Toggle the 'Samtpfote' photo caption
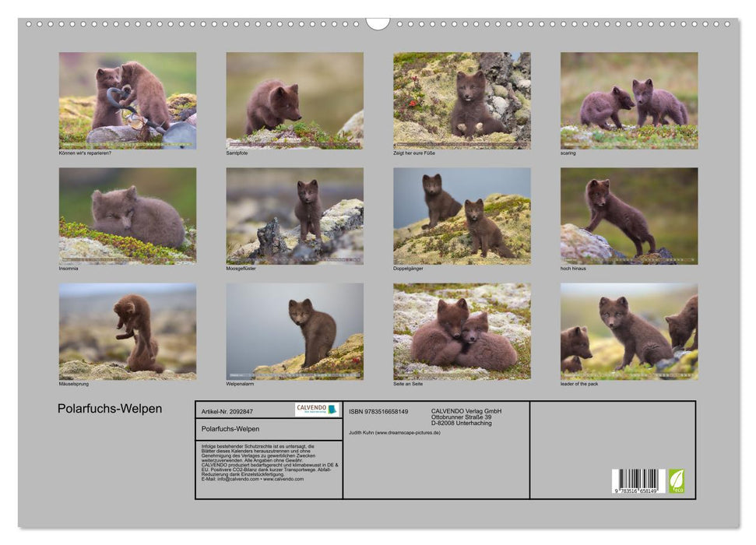756x545 pixels. [x=237, y=154]
